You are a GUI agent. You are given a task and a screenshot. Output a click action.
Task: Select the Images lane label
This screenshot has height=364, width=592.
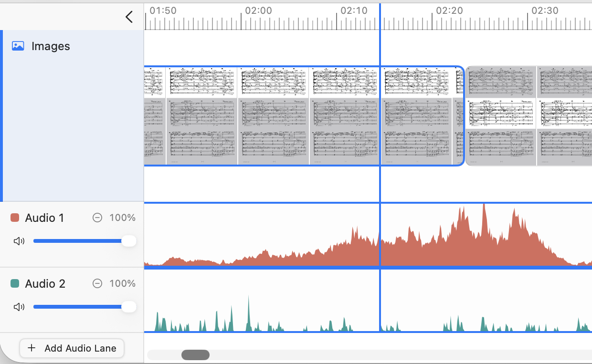[x=51, y=46]
